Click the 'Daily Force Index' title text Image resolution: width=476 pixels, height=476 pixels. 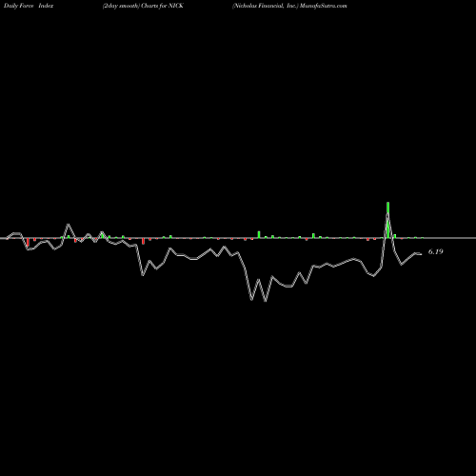[x=29, y=6]
